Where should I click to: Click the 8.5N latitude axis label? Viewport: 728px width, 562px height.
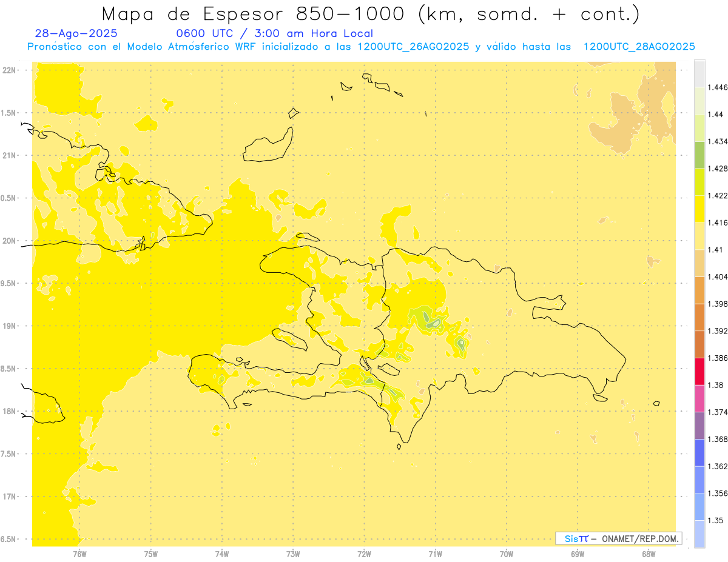point(9,369)
